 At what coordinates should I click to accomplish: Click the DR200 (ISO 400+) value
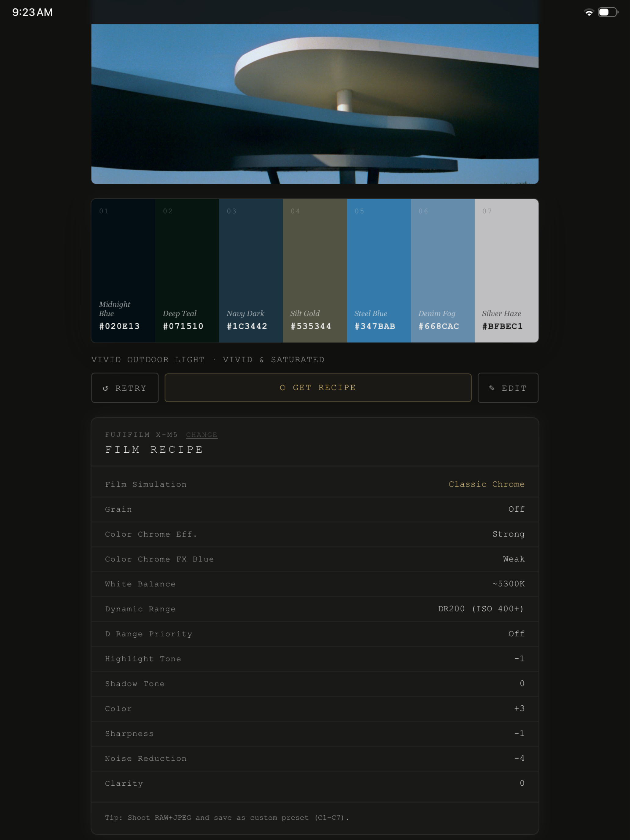coord(481,609)
